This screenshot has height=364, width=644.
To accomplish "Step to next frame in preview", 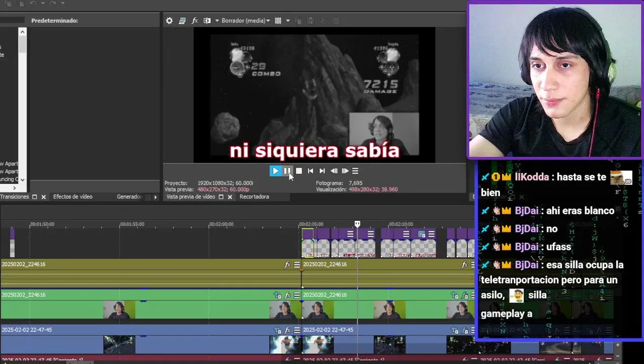I will click(345, 171).
